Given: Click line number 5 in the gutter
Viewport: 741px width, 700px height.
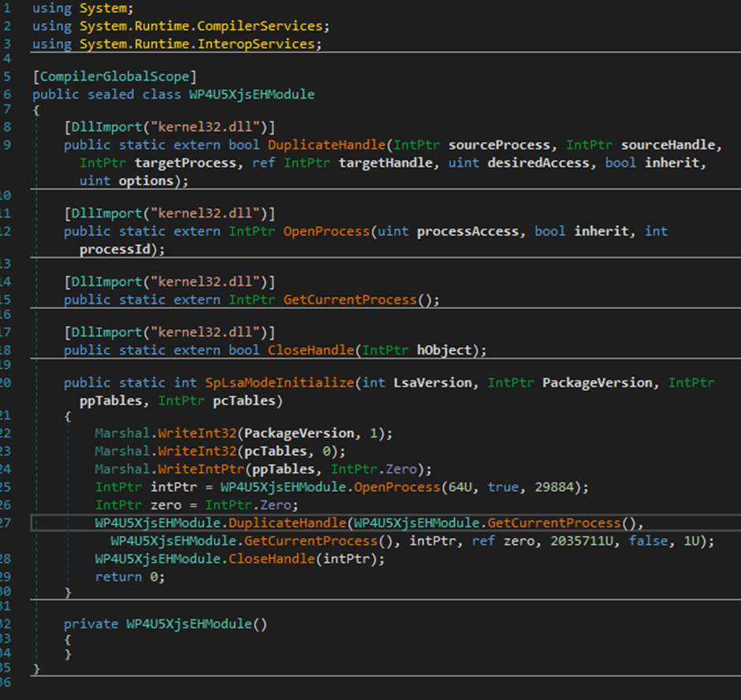Looking at the screenshot, I should [6, 76].
